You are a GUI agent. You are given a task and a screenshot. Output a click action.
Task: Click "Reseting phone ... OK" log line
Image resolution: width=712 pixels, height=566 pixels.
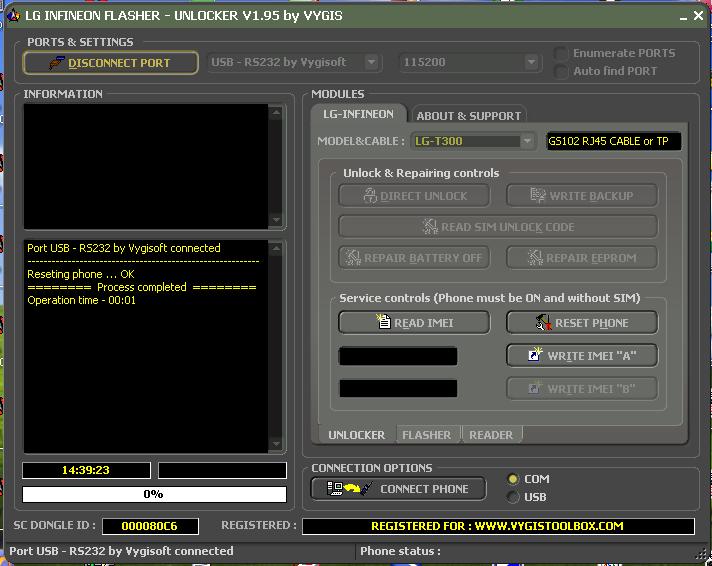pyautogui.click(x=81, y=274)
